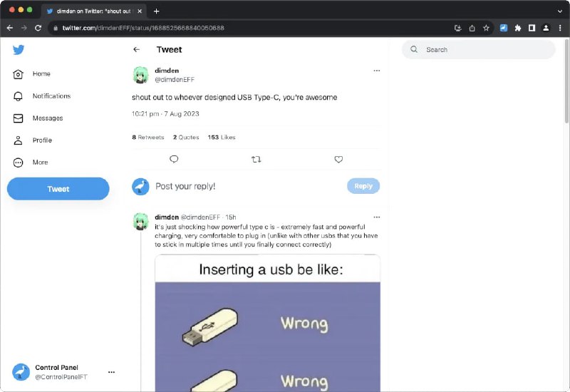View the 153 Likes list
This screenshot has height=392, width=570.
tap(221, 137)
